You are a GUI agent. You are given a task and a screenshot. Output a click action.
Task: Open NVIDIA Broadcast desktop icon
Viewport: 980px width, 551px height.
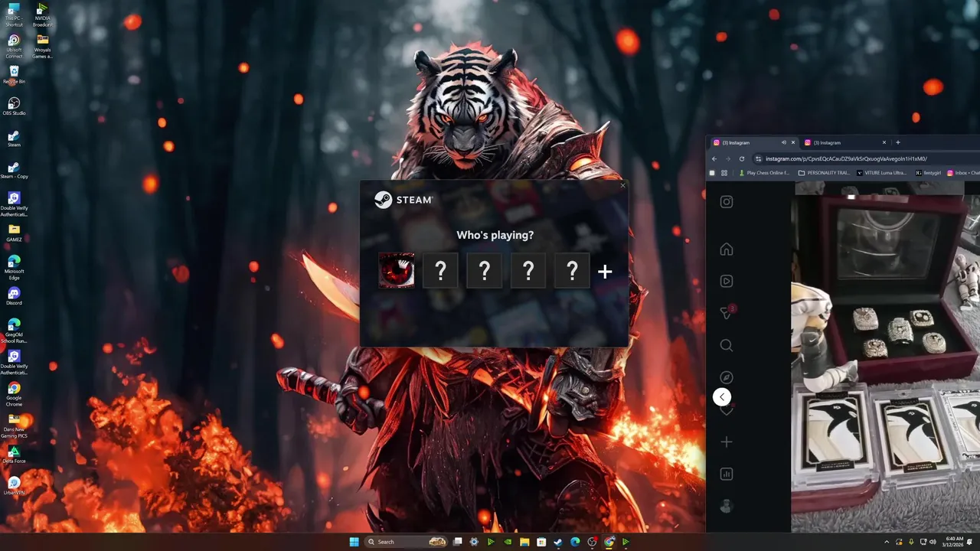tap(43, 15)
